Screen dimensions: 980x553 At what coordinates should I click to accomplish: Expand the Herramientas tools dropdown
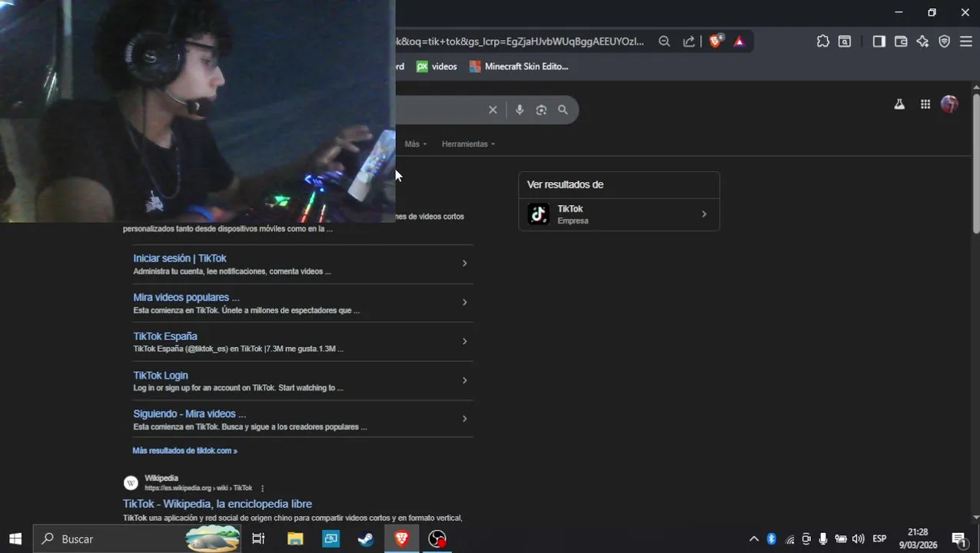[468, 144]
